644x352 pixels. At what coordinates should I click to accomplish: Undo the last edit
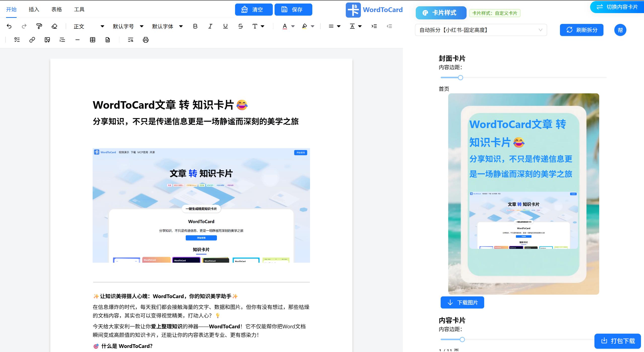pyautogui.click(x=9, y=26)
